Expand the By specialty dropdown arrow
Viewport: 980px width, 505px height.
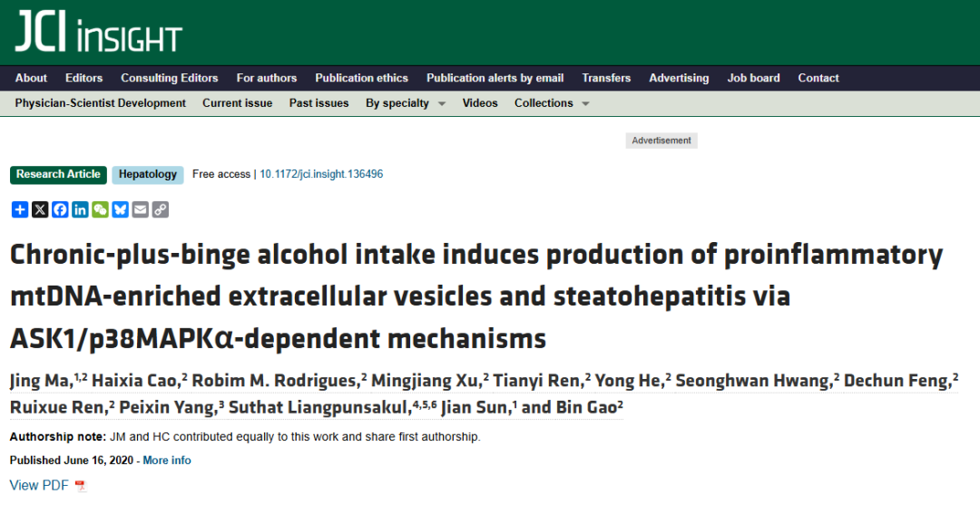pyautogui.click(x=442, y=103)
